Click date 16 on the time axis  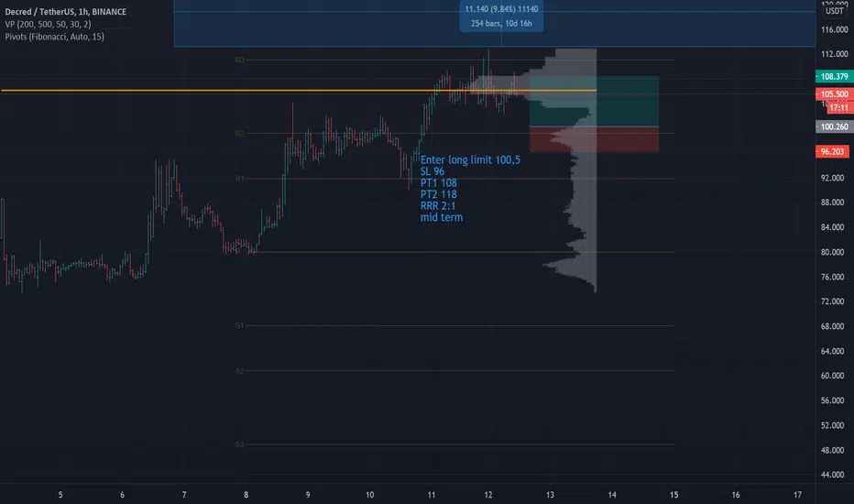[736, 495]
